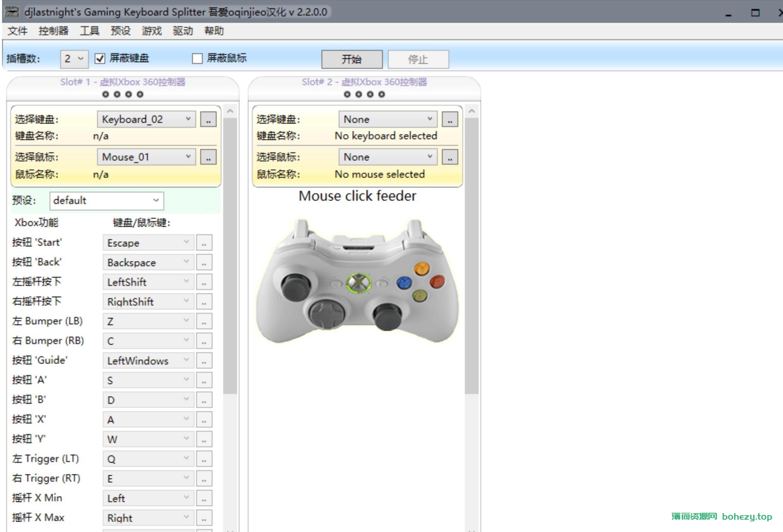This screenshot has height=532, width=783.
Task: Click detect key button for button 'A' row
Action: pos(204,380)
